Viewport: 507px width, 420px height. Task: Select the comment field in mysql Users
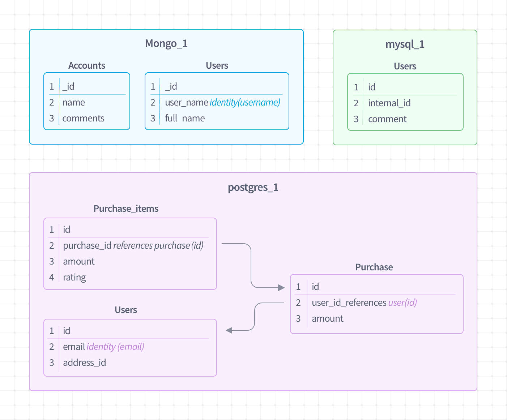[x=387, y=119]
